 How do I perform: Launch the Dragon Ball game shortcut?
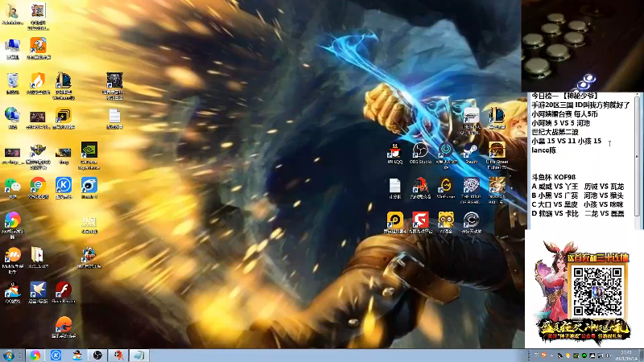[x=497, y=190]
